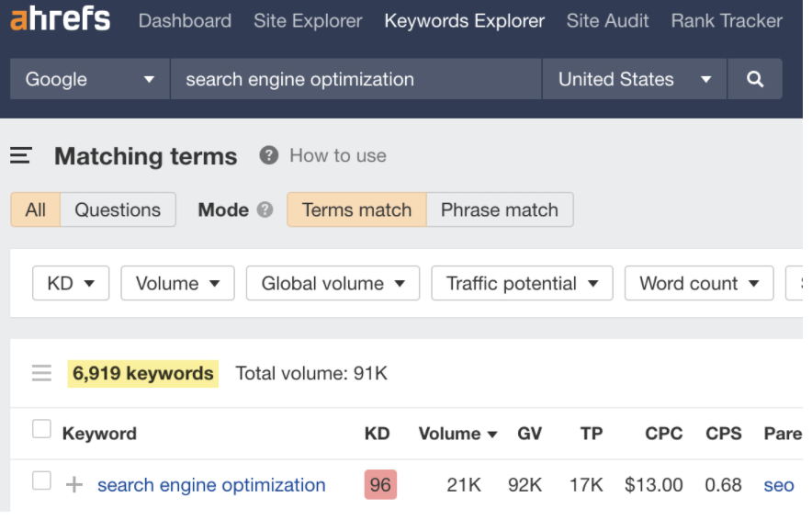Select the Terms match mode
The image size is (812, 520).
coord(356,209)
